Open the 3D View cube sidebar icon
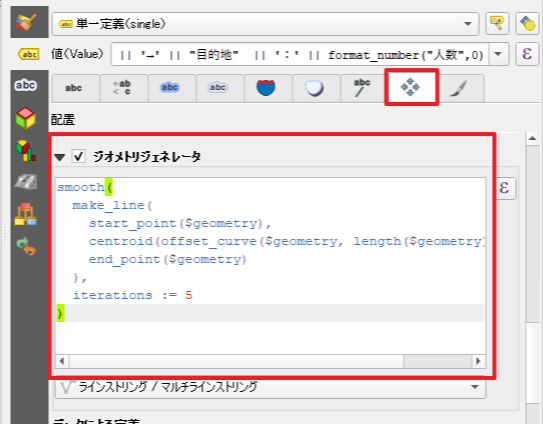This screenshot has height=424, width=543. point(26,118)
